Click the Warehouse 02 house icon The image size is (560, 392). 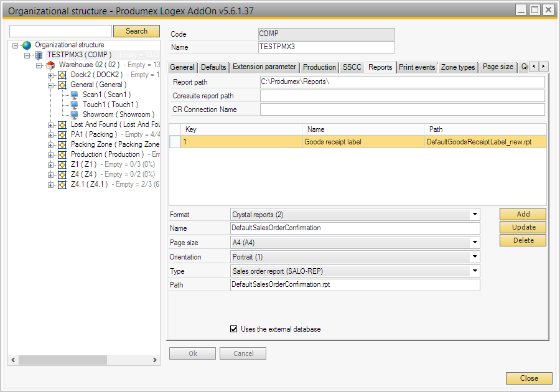tap(50, 65)
